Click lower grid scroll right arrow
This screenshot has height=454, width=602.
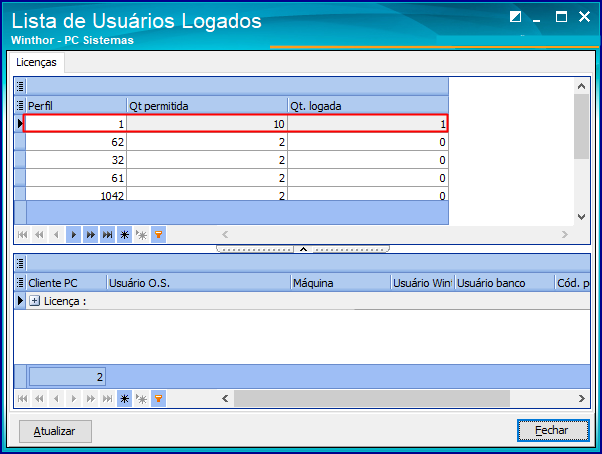(581, 399)
